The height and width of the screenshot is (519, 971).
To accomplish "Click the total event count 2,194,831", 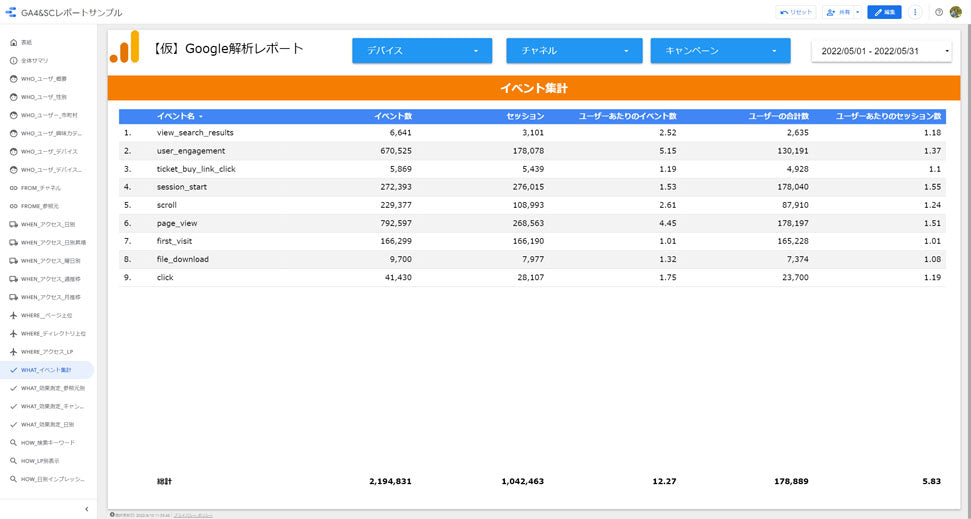I will (x=390, y=481).
